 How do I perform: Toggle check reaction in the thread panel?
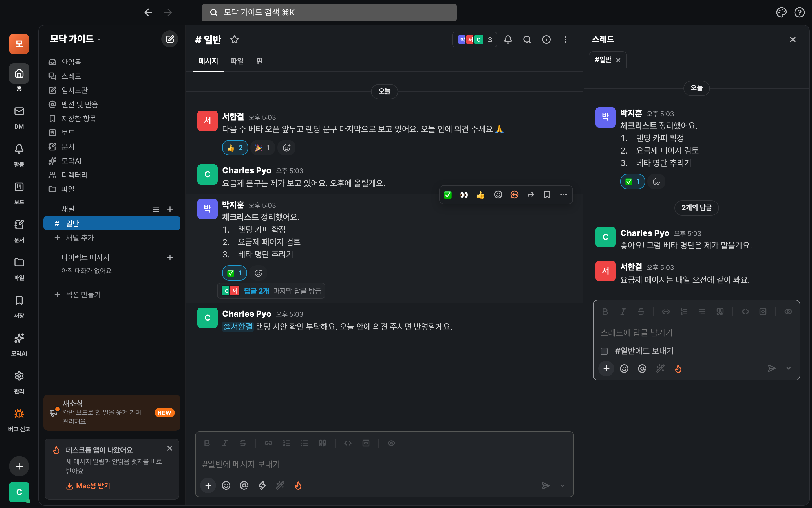pyautogui.click(x=632, y=182)
